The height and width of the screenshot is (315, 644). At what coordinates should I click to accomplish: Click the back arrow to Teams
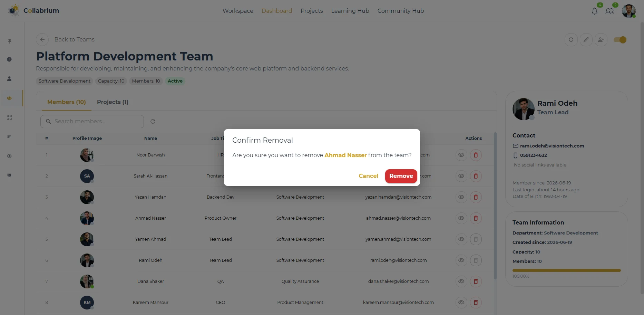point(42,39)
